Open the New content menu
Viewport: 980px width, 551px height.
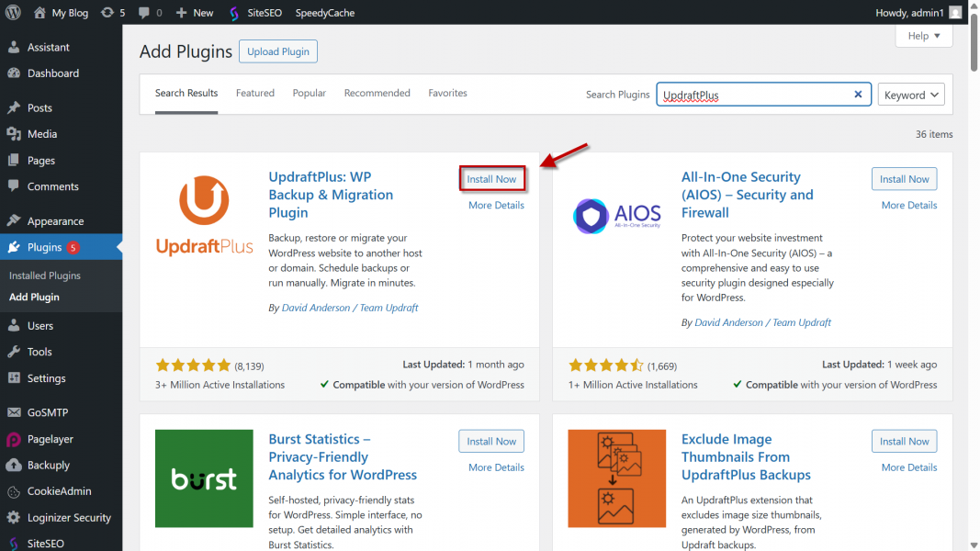point(194,13)
